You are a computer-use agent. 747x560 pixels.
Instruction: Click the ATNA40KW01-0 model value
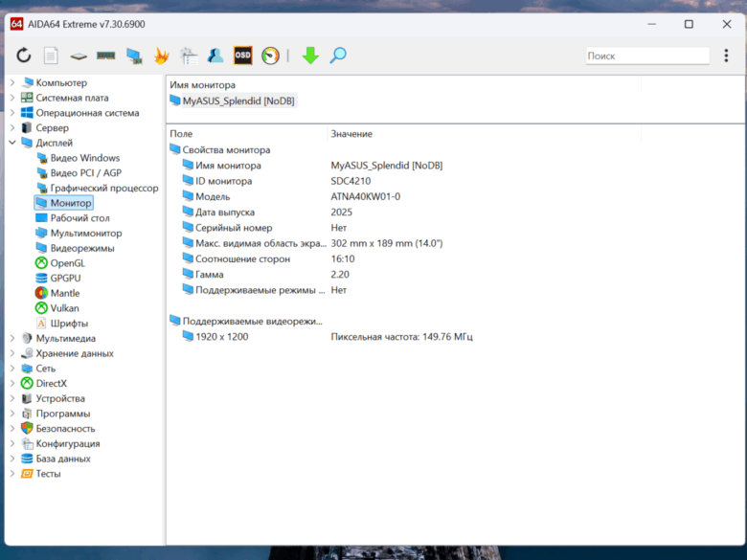(x=366, y=196)
